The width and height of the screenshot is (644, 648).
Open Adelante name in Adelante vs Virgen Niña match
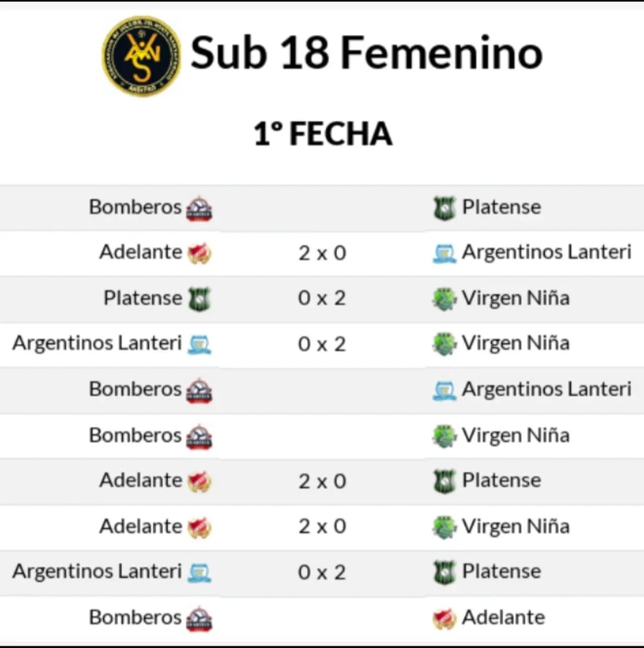[140, 526]
